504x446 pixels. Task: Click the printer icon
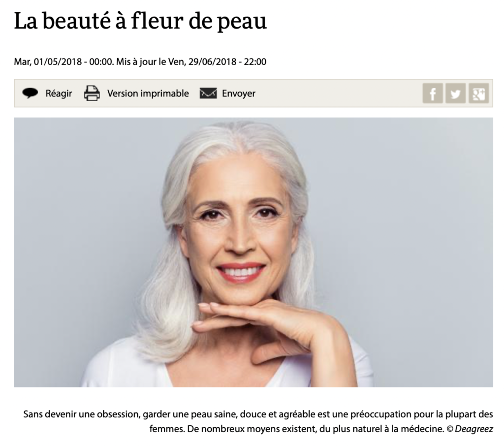tap(92, 93)
